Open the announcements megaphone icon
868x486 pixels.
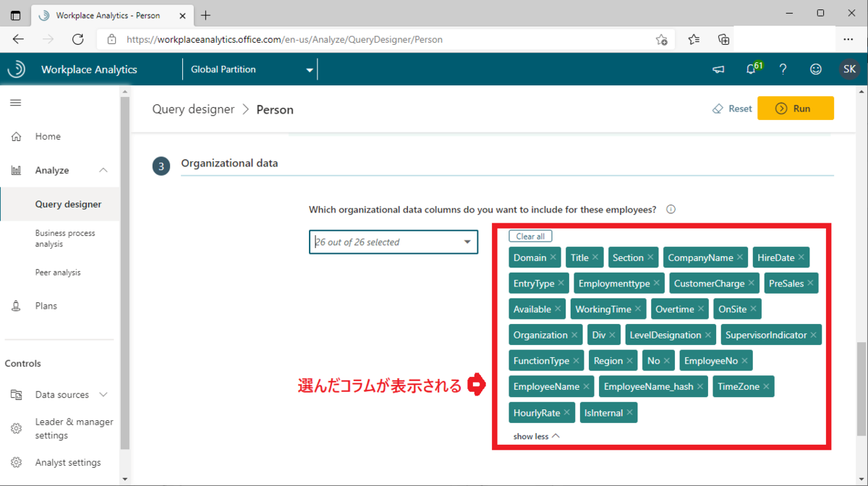(x=718, y=69)
